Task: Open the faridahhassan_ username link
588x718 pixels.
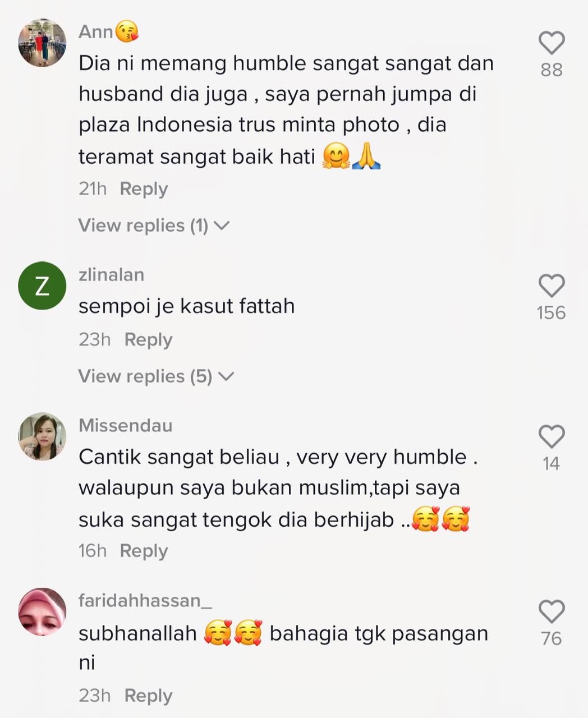Action: point(145,601)
